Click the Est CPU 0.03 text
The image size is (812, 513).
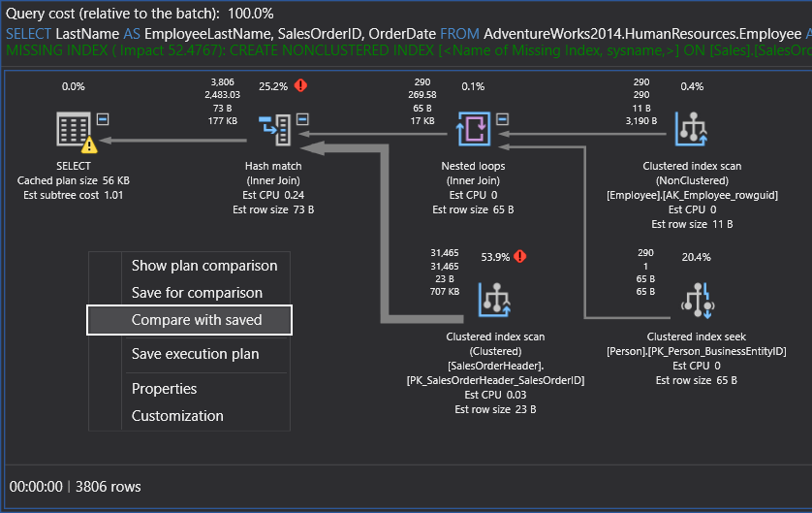point(495,395)
